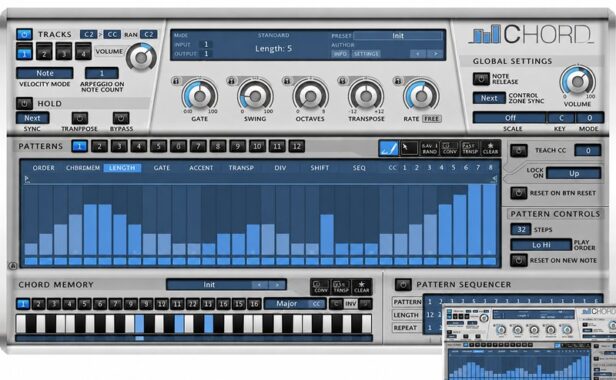This screenshot has height=380, width=616.
Task: Click the CONV icon in Chord Memory
Action: pyautogui.click(x=321, y=287)
